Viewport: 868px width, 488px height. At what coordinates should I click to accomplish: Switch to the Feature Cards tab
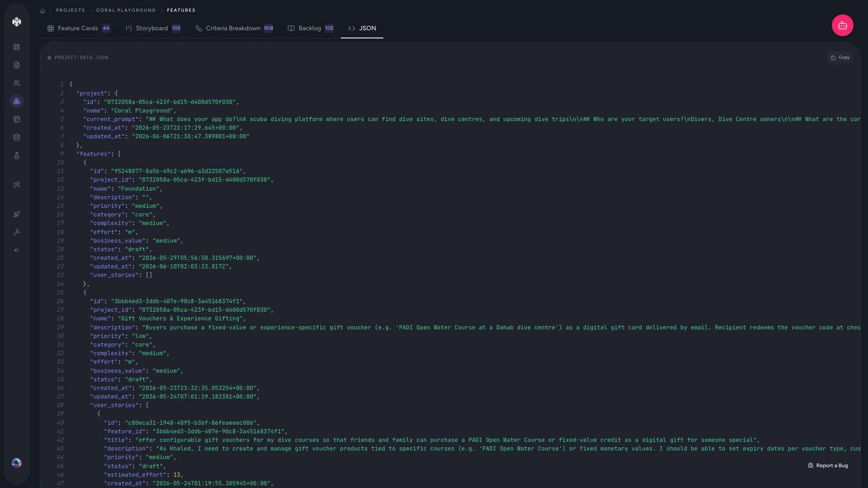[x=79, y=28]
